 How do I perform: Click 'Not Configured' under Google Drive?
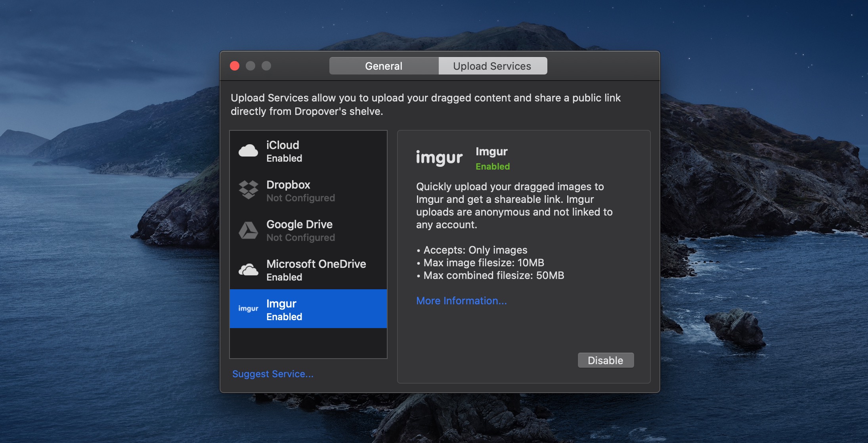click(x=300, y=237)
